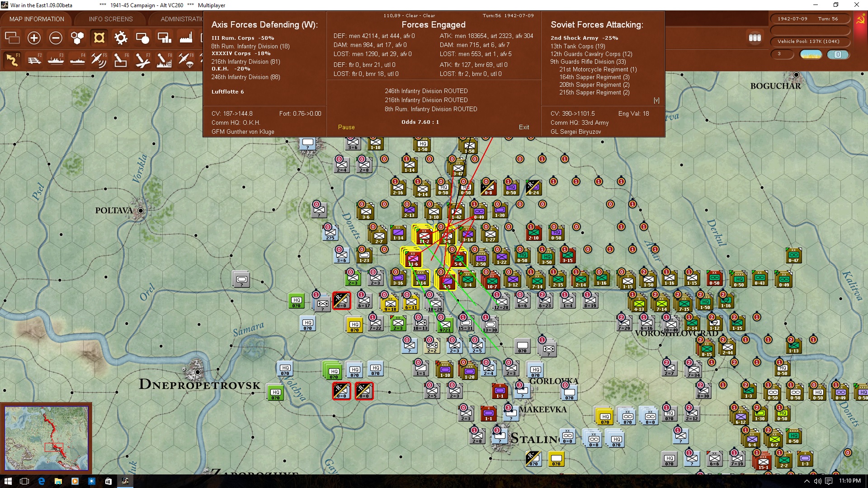This screenshot has width=868, height=488.
Task: Click the rectangle-with-bars toolbar icon
Action: click(164, 38)
